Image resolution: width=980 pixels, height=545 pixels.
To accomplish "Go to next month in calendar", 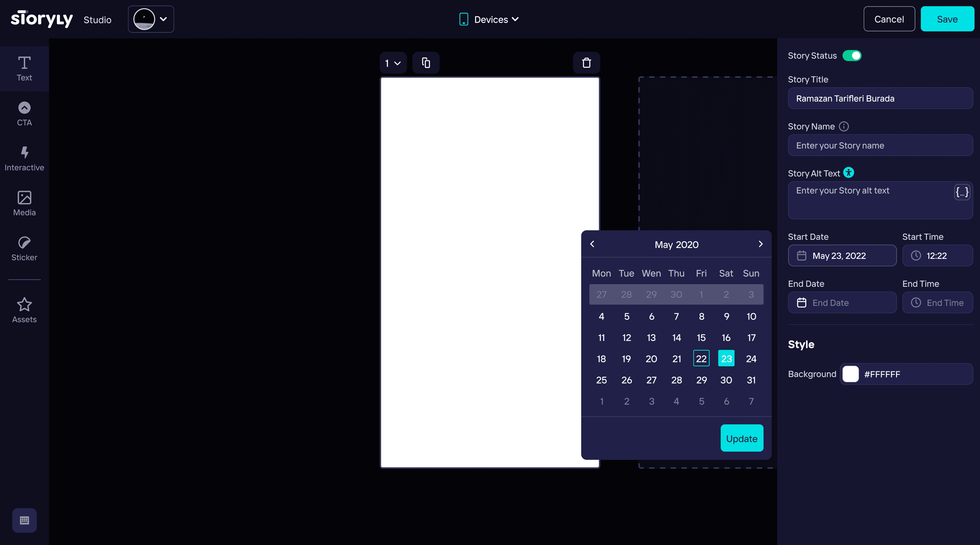I will coord(761,244).
